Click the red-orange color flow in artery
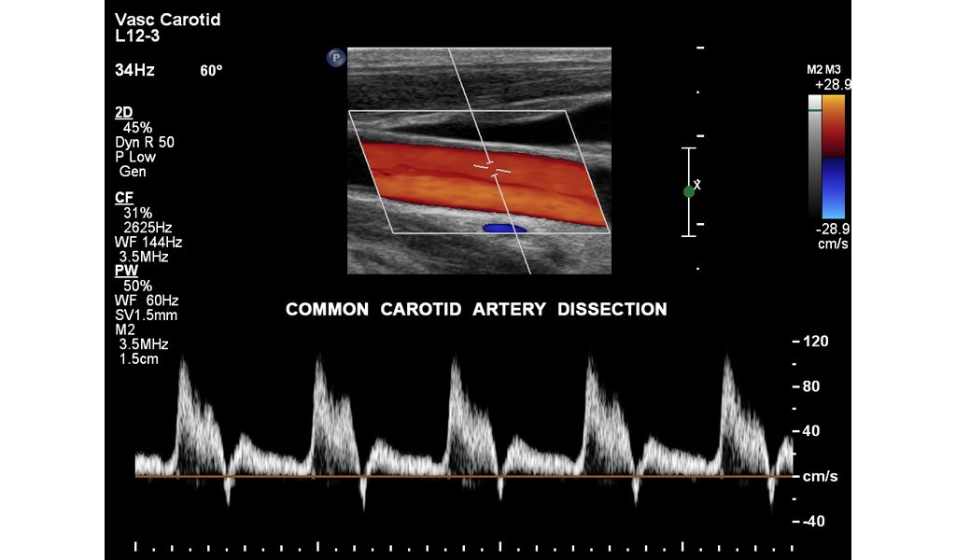This screenshot has width=956, height=560. point(485,184)
